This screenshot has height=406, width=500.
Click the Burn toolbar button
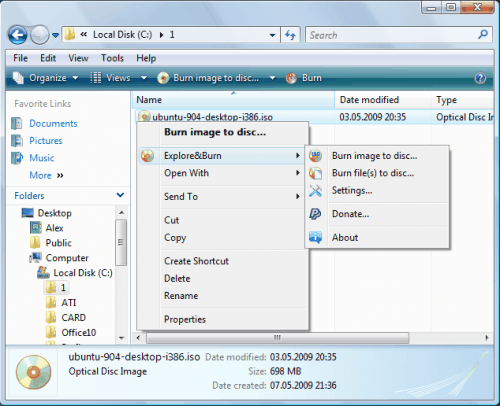[304, 78]
